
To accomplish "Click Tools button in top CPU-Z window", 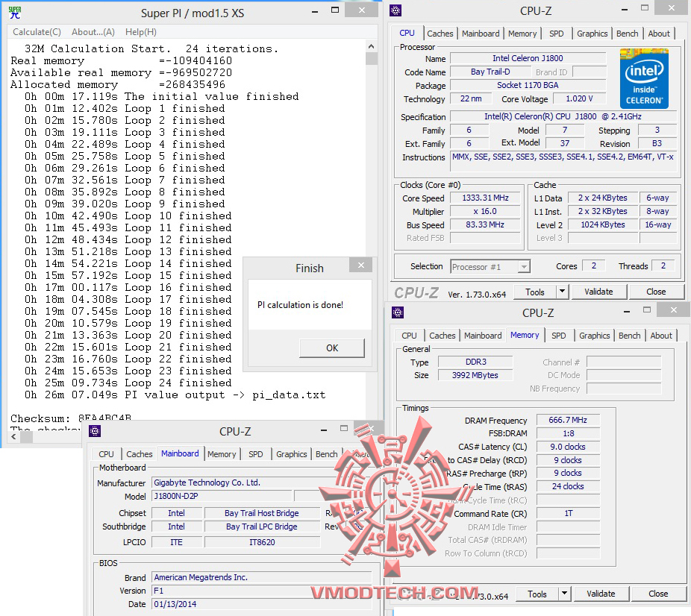I will pos(534,292).
